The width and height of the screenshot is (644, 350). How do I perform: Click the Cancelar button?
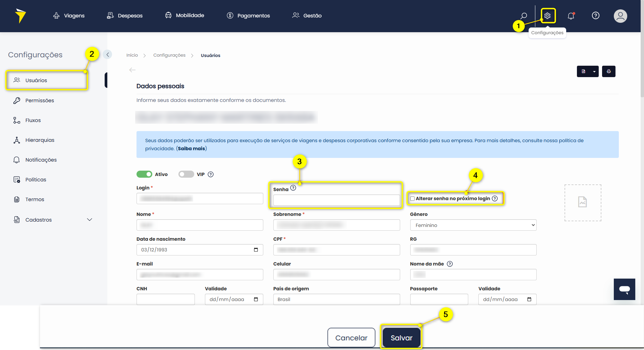[x=351, y=338]
